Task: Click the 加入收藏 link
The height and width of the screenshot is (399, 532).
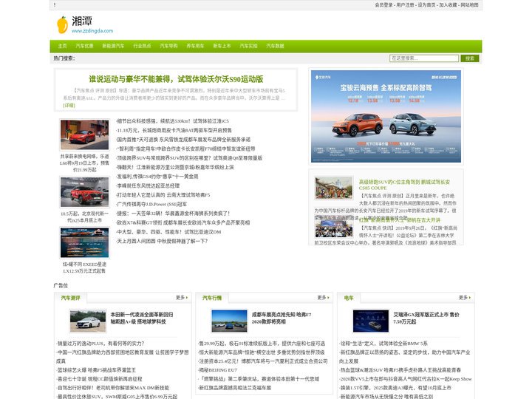Action: point(448,4)
